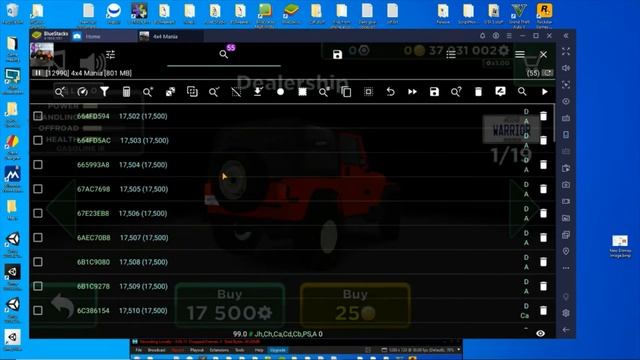Click the undo revert arrow icon
This screenshot has width=640, height=360.
pos(390,92)
